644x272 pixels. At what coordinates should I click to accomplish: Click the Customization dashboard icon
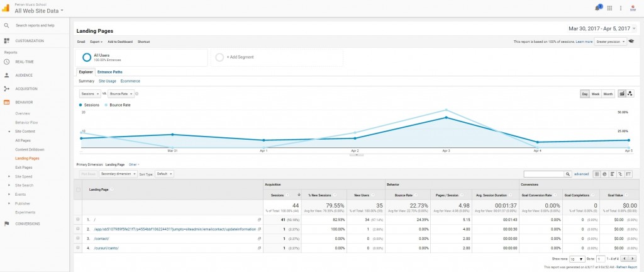click(x=6, y=41)
